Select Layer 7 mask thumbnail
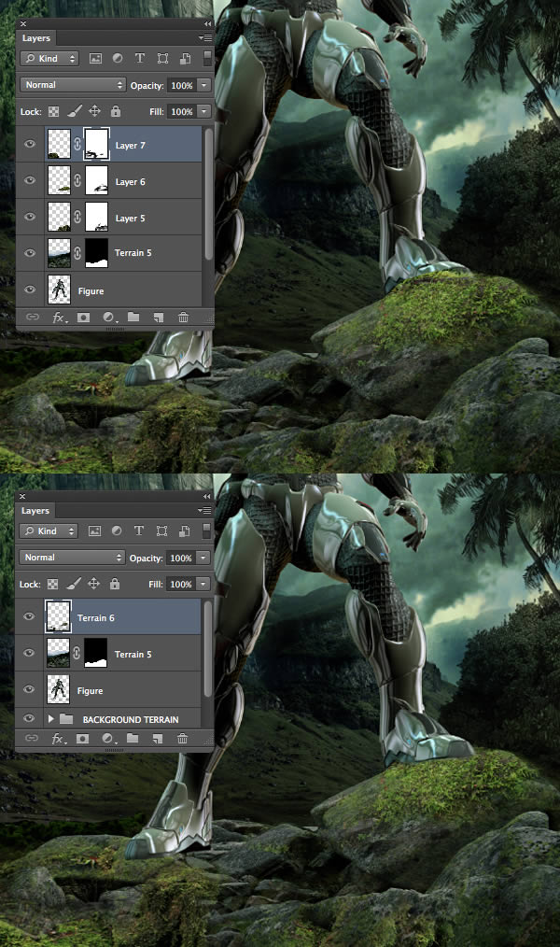 coord(96,144)
